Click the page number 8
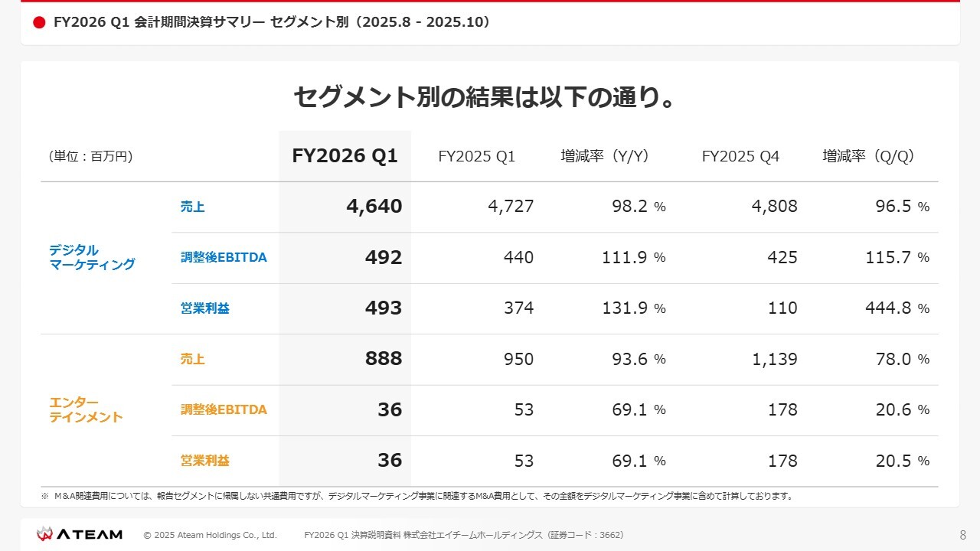Image resolution: width=980 pixels, height=551 pixels. [962, 535]
